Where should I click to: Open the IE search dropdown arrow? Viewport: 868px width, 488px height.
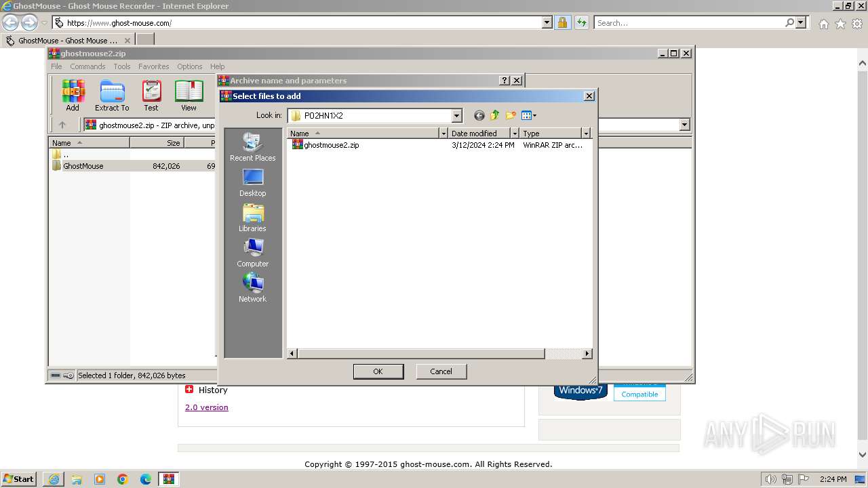[801, 23]
